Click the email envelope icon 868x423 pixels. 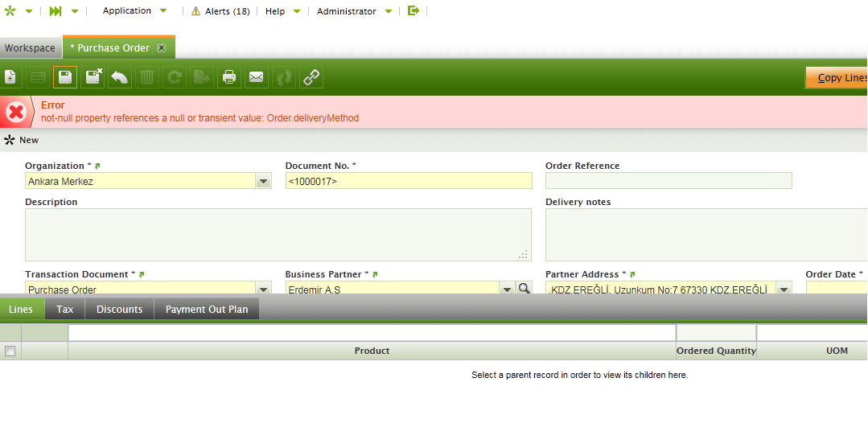click(257, 77)
